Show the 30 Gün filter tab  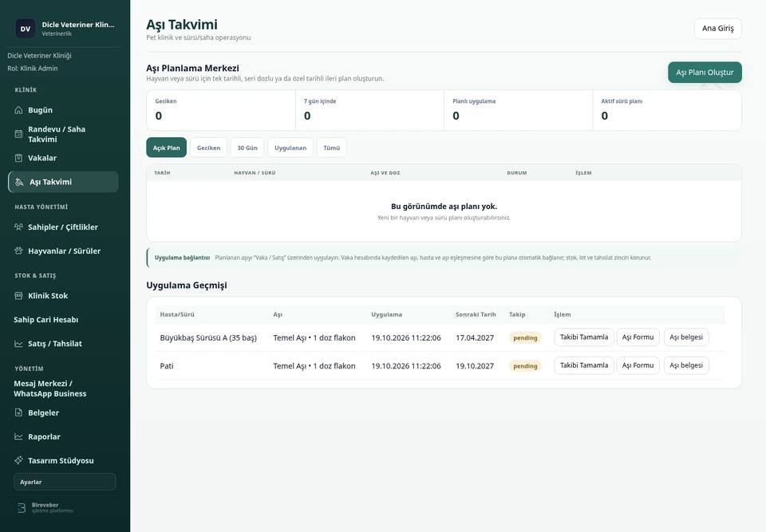point(247,148)
